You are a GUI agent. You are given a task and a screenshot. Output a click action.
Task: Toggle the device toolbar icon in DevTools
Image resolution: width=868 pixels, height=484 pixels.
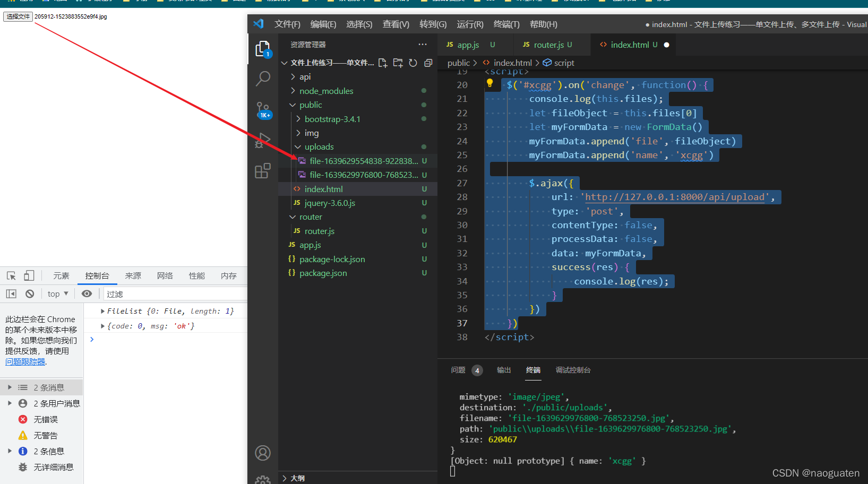pyautogui.click(x=29, y=275)
